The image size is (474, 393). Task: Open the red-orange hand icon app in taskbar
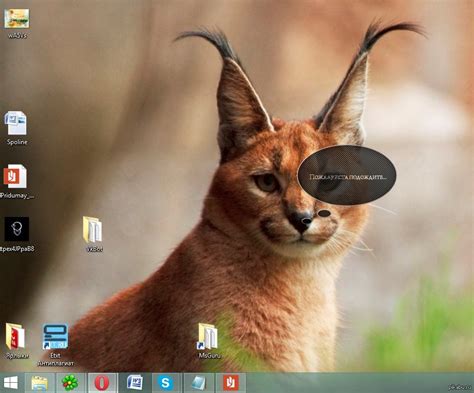click(x=231, y=382)
